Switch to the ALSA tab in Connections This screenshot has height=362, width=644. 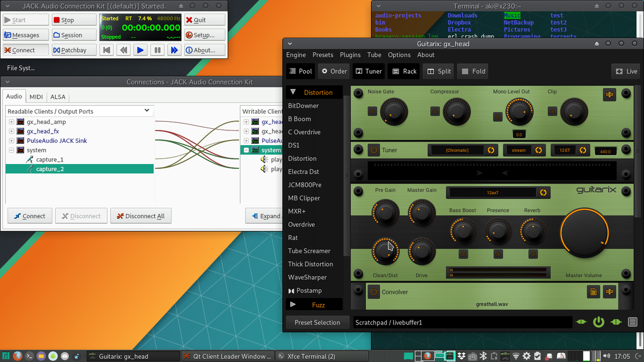tap(57, 97)
